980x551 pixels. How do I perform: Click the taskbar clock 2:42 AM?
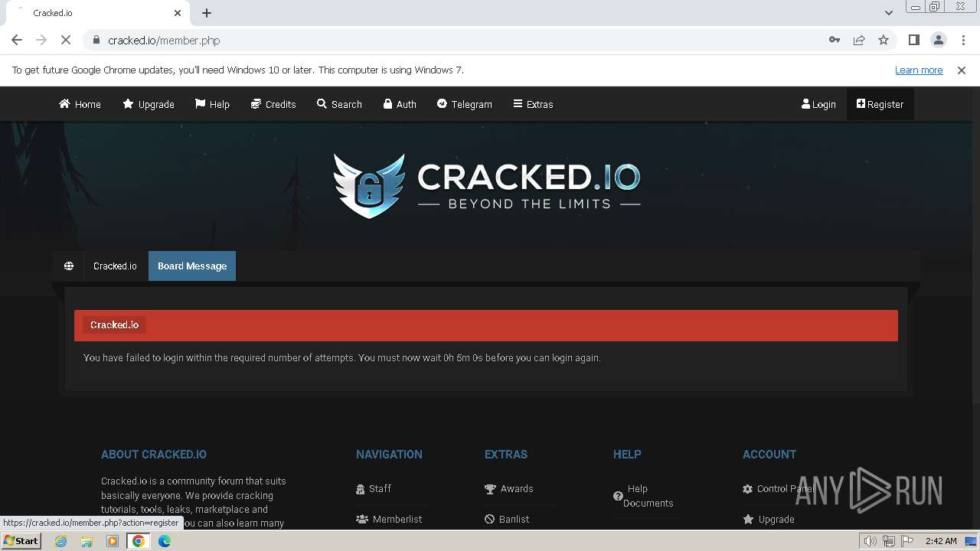[x=941, y=541]
